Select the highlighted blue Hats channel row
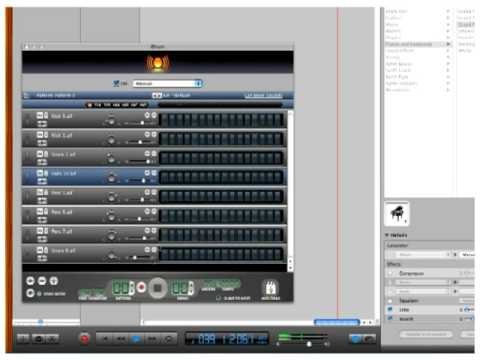This screenshot has height=360, width=480. (x=154, y=177)
